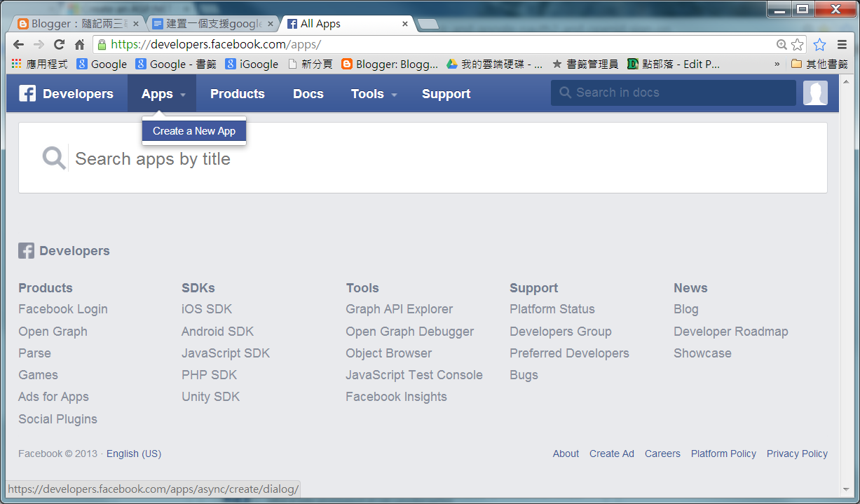Open Support in the top navigation
The height and width of the screenshot is (504, 860).
pyautogui.click(x=446, y=93)
